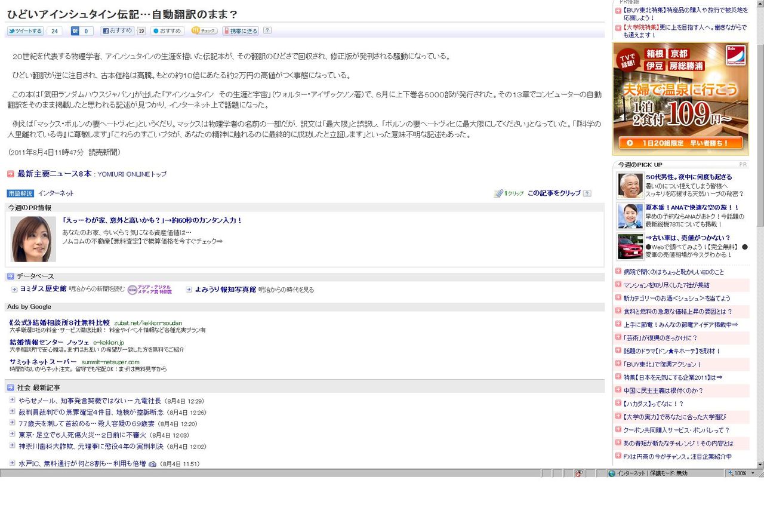Open ⇒古い車は、売値がつかない？ link
Viewport: 764px width, 532px height.
tap(688, 238)
